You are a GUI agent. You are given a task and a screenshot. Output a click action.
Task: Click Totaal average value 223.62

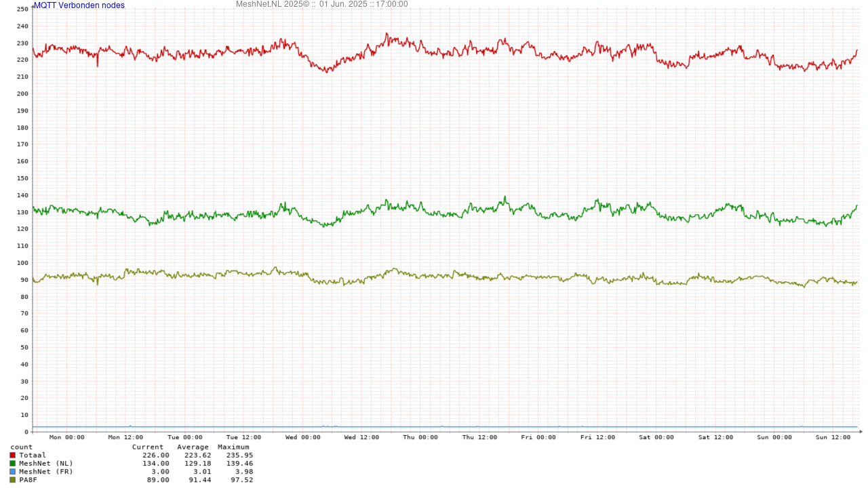tap(198, 455)
